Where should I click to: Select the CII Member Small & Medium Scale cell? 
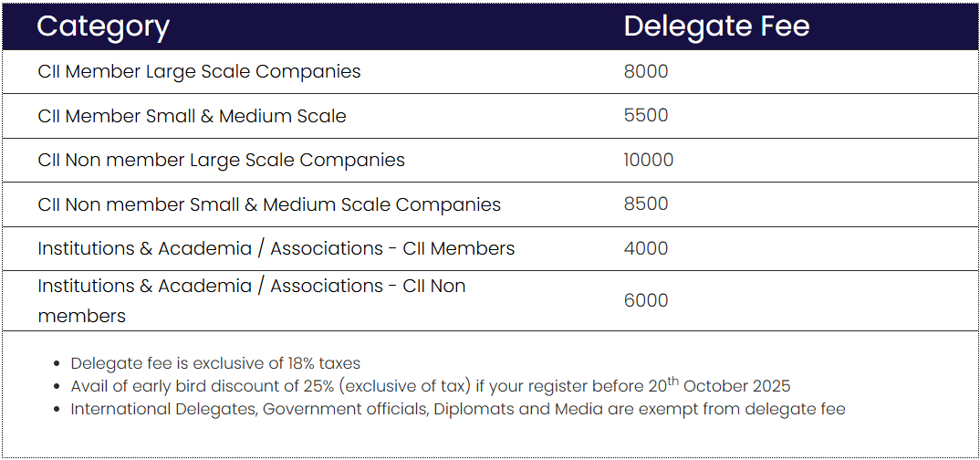(x=192, y=116)
